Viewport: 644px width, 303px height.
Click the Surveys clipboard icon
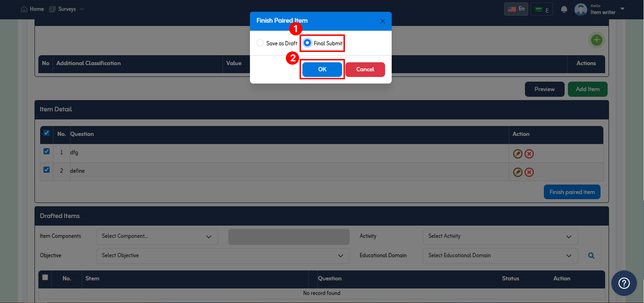52,9
